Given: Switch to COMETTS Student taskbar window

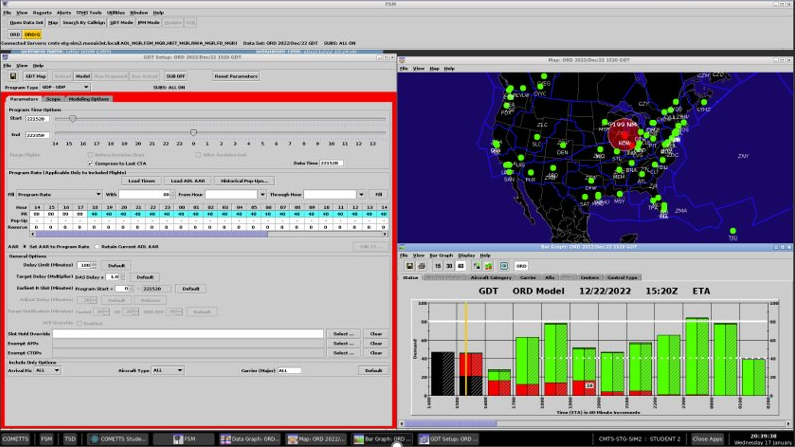Looking at the screenshot, I should pos(118,439).
